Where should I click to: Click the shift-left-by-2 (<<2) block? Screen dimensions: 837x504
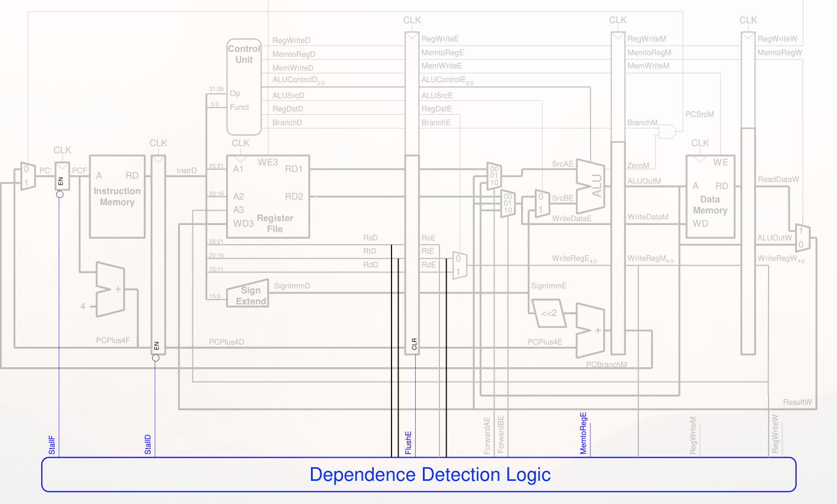(548, 313)
